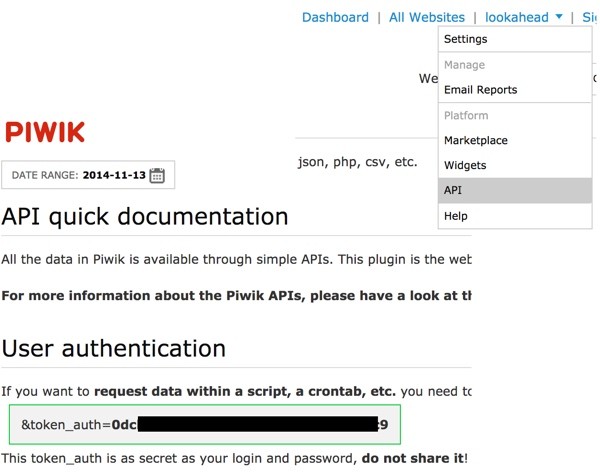Click 'For more information about the Piwik APIs' text
Screen dimensions: 600x474
pos(153,296)
